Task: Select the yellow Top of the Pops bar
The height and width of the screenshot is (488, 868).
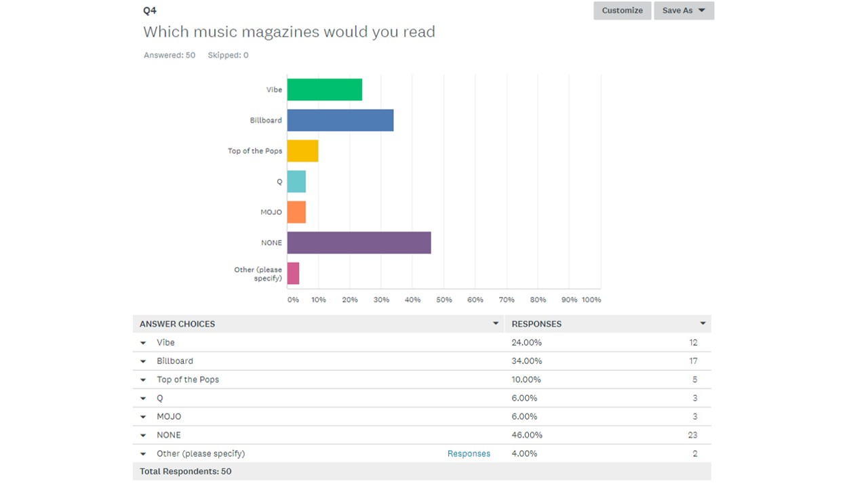Action: [303, 150]
